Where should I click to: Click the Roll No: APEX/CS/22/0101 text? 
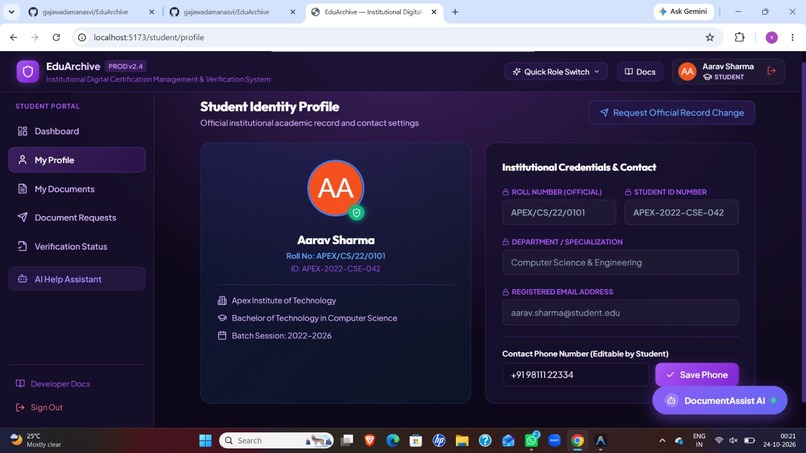pos(336,256)
